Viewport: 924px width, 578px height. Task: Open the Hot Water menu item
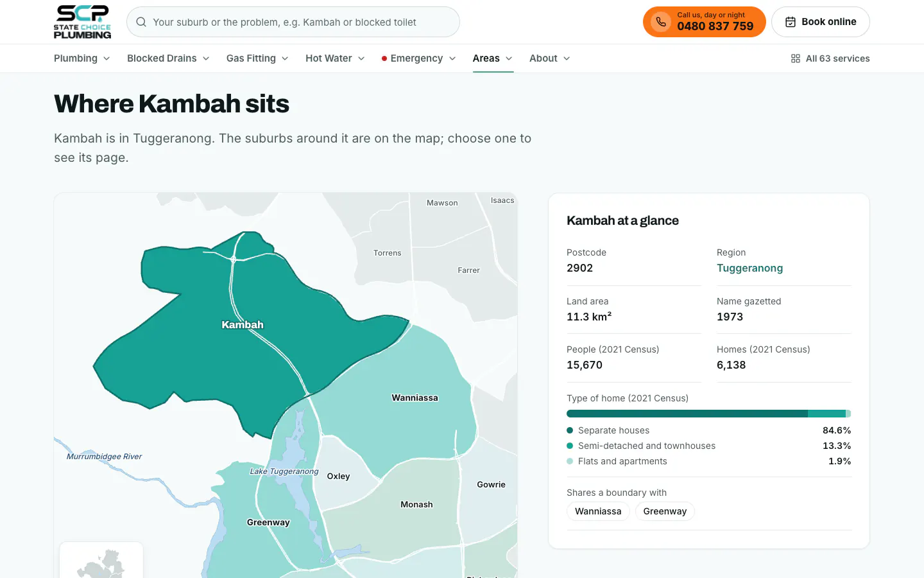pos(335,58)
